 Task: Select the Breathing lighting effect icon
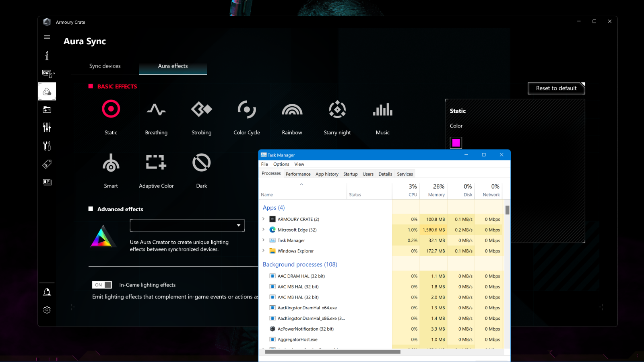point(156,109)
